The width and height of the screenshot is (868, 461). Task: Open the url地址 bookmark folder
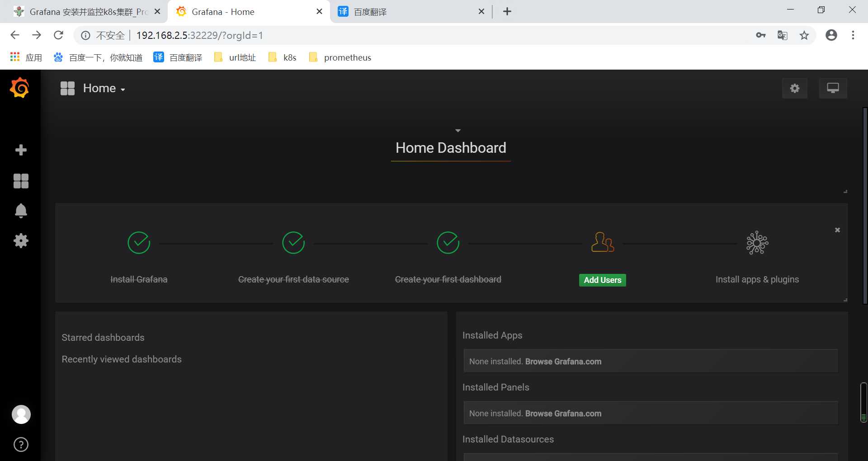click(235, 57)
